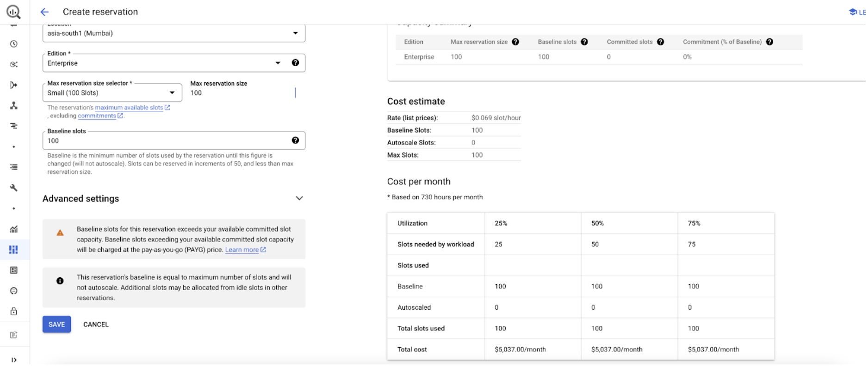Go back using the left arrow

pyautogui.click(x=44, y=12)
